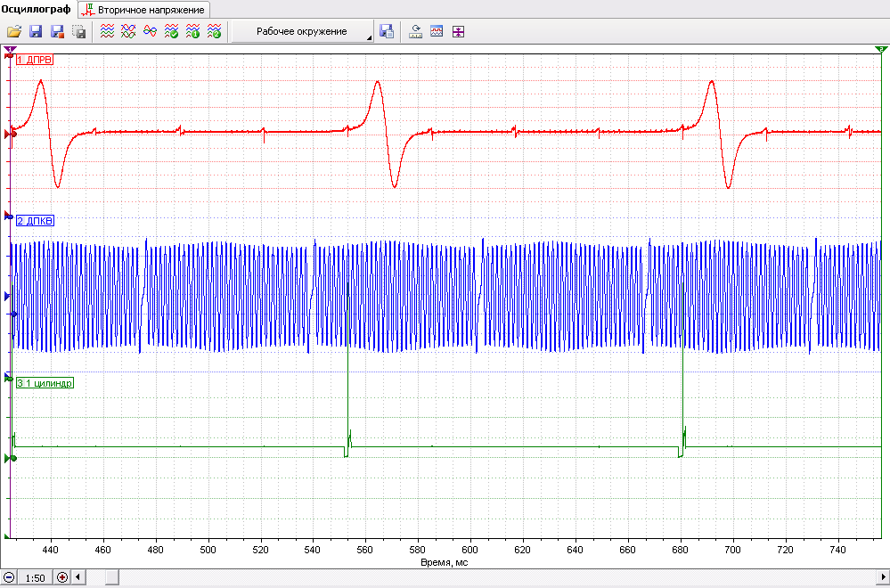Click the scrollbar right arrow button

884,578
